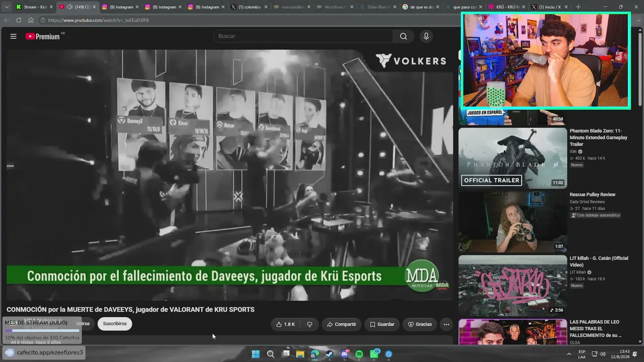Screen dimensions: 644x362
Task: Open network settings in system tray
Action: [594, 354]
